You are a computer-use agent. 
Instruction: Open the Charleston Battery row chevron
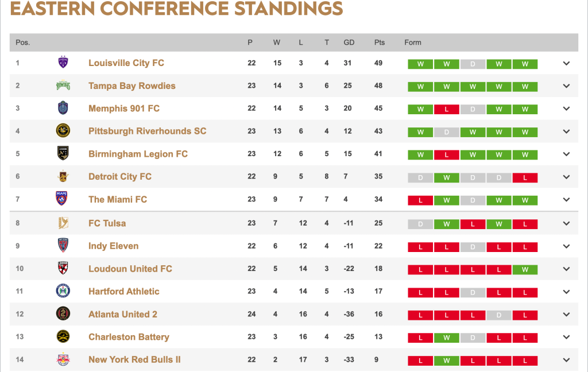click(x=566, y=337)
